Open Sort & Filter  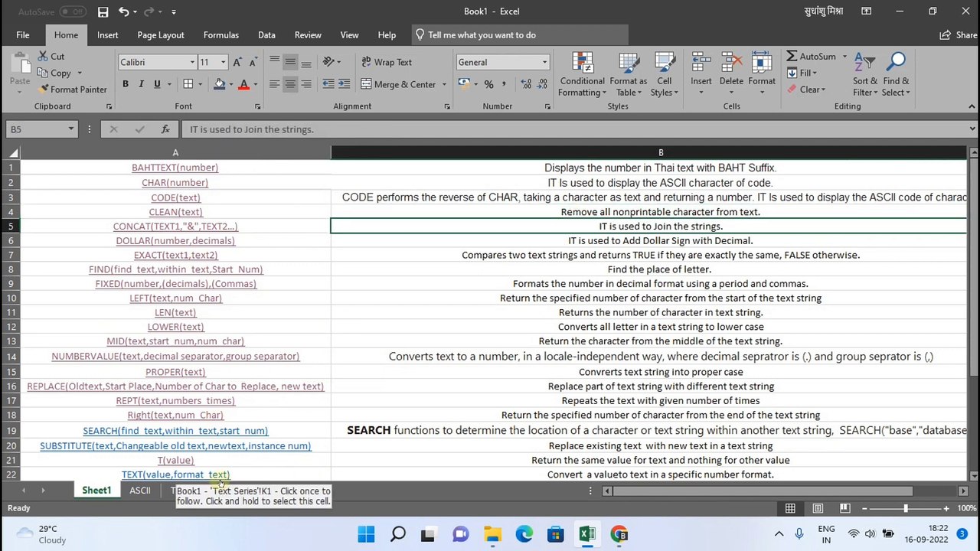coord(865,75)
